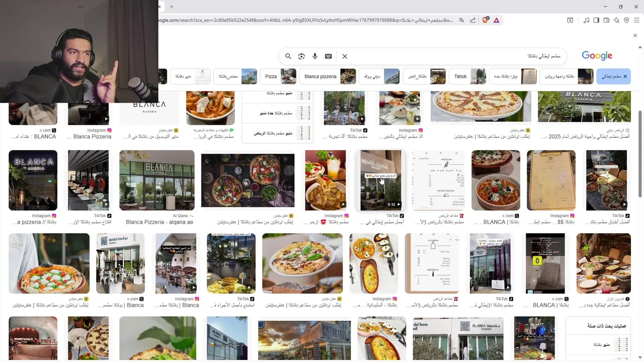Select the مطعم_بلانكا filter chip
644x362 pixels.
(x=235, y=76)
